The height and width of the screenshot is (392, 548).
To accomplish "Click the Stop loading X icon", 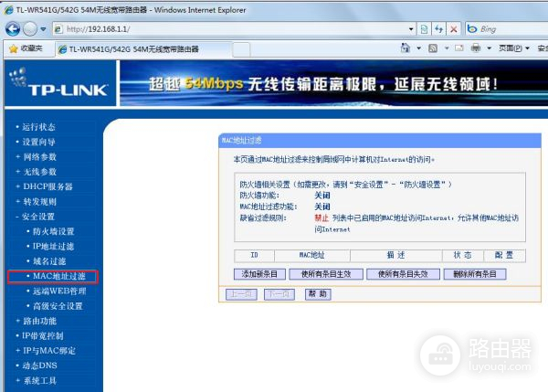I will coord(454,28).
